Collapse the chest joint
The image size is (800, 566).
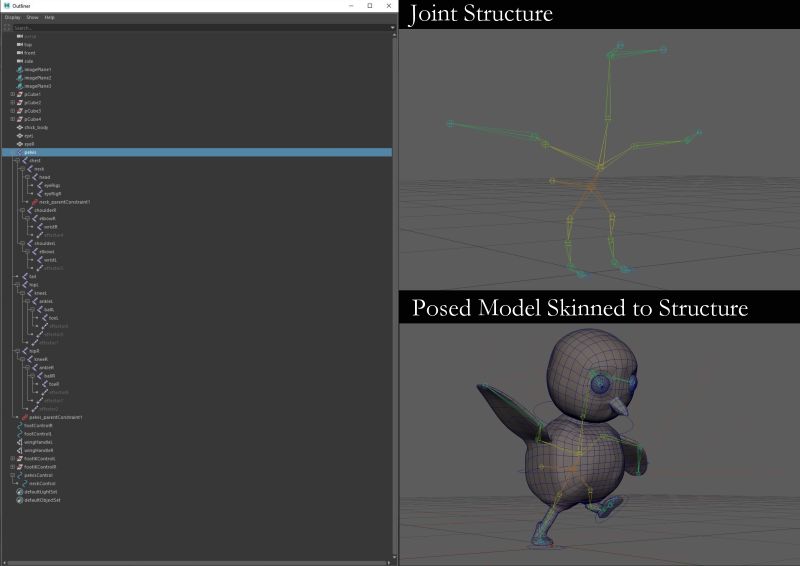[x=17, y=160]
